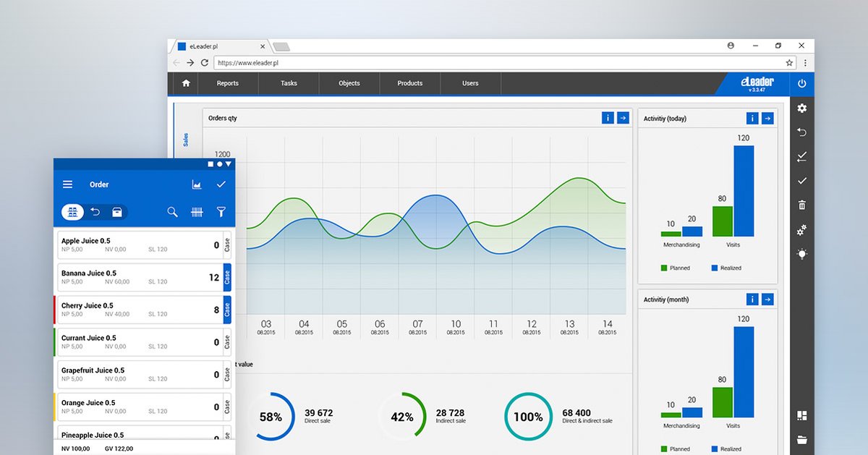Click quantity 12 for Banana Juice
This screenshot has width=868, height=455.
tap(214, 278)
